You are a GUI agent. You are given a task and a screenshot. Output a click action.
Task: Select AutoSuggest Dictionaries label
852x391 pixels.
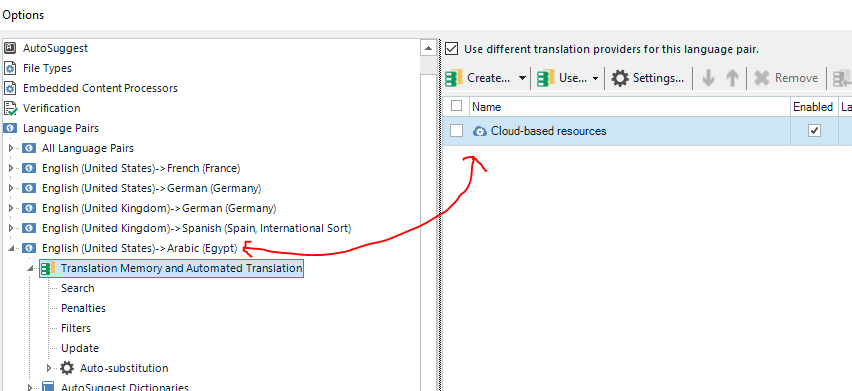125,387
